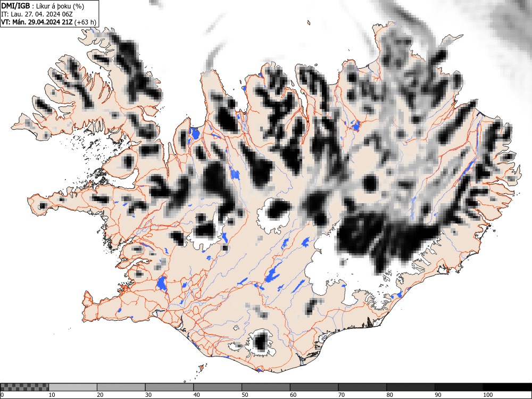The width and height of the screenshot is (532, 399).
Task: Click the legend label '100'
Action: 487,395
